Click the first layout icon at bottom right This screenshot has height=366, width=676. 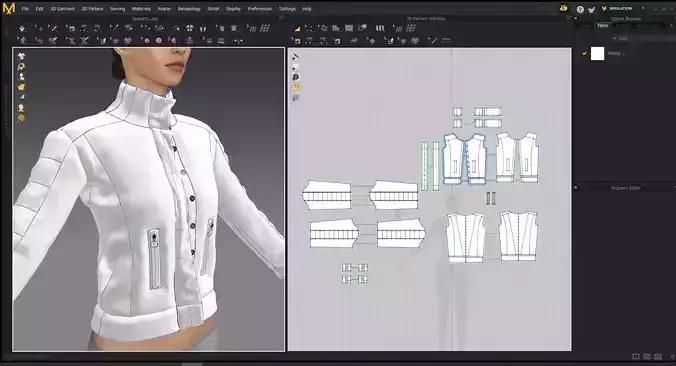(636, 357)
